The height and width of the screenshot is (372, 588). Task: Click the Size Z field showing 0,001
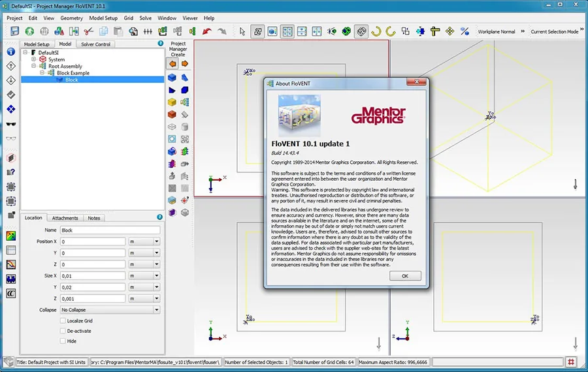[93, 298]
